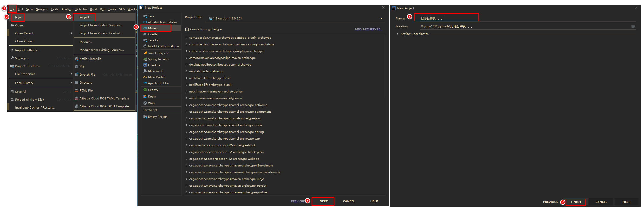Select Maven project type

(161, 28)
